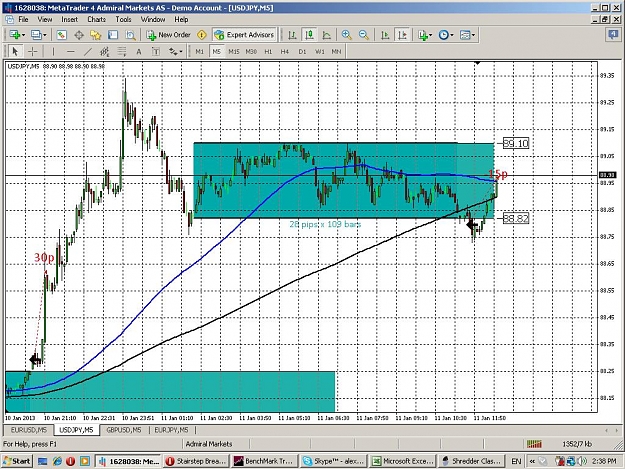
Task: Open Stairstep Brea... taskbar window
Action: pyautogui.click(x=196, y=461)
